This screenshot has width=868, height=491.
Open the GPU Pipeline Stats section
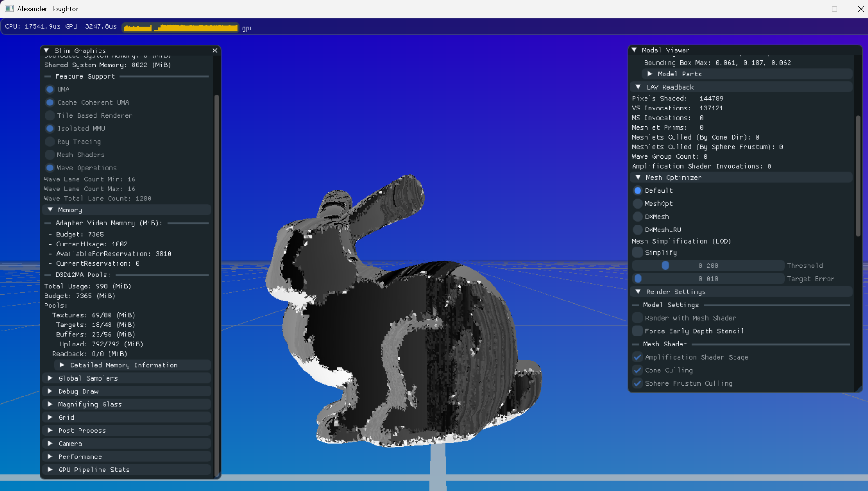coord(94,470)
